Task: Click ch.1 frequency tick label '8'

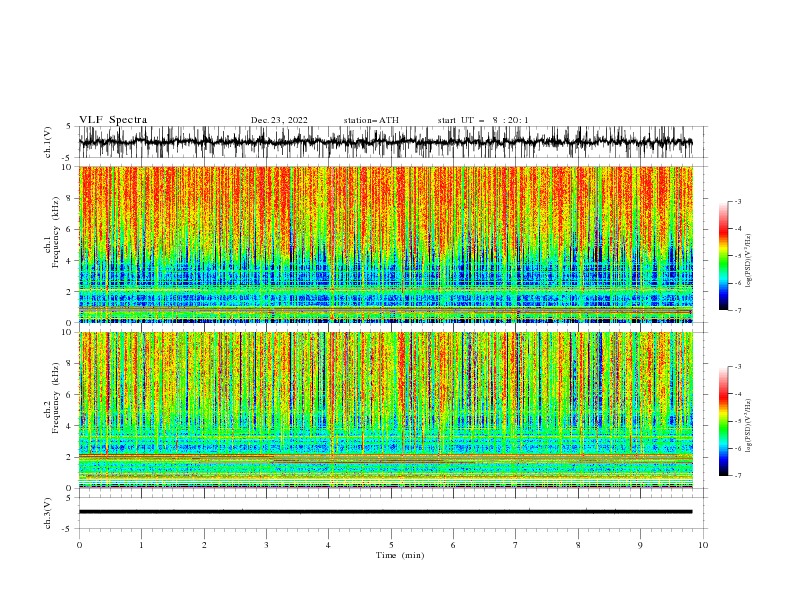Action: [x=70, y=198]
